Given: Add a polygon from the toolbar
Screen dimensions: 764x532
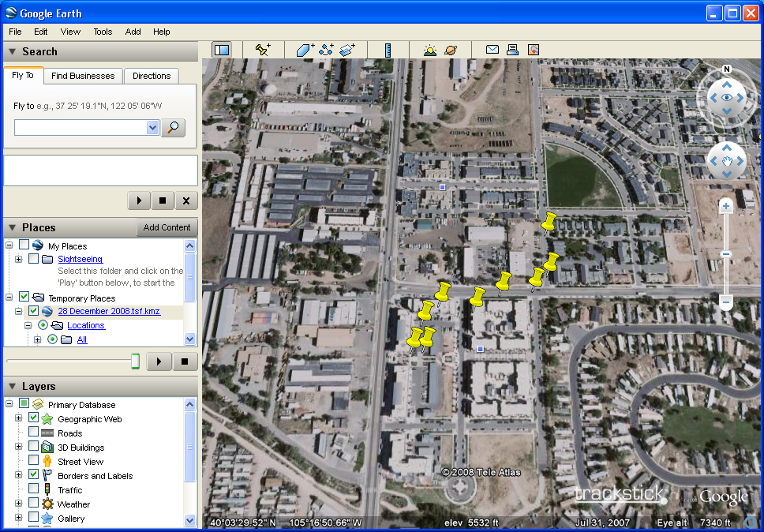Looking at the screenshot, I should point(305,50).
